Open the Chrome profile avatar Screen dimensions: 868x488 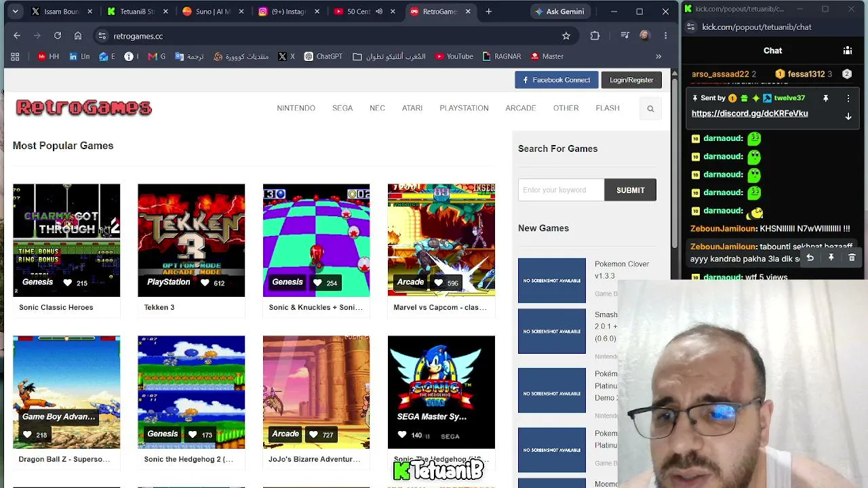(x=644, y=36)
